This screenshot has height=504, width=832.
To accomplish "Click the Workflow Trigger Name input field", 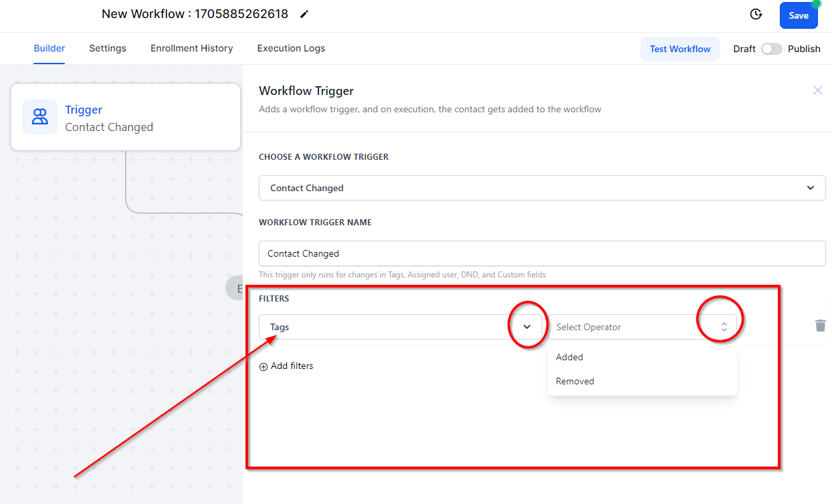I will (x=542, y=253).
